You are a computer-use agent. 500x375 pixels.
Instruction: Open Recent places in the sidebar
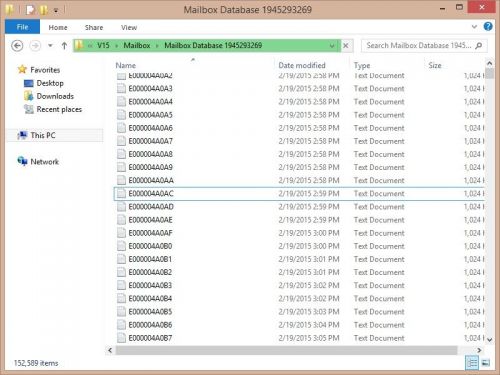[59, 109]
